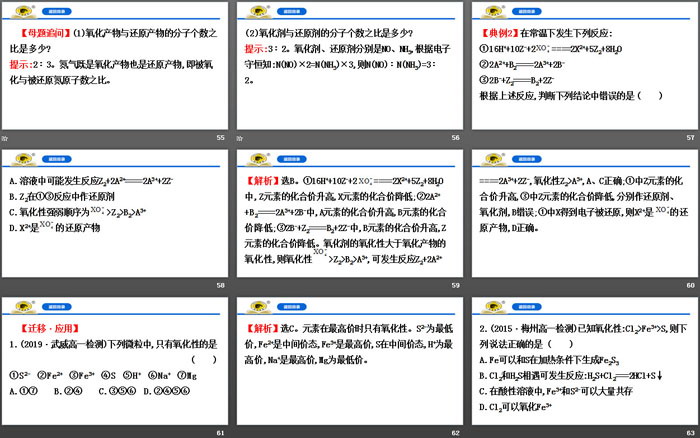Screen dimensions: 700x438
Task: Select slide 60 thumbnail in the sorter
Action: pos(585,213)
